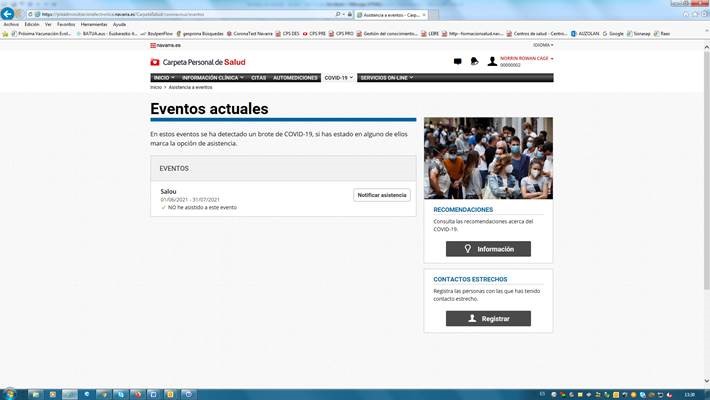Image resolution: width=710 pixels, height=400 pixels.
Task: Click the crowd with masks photo
Action: 488,158
